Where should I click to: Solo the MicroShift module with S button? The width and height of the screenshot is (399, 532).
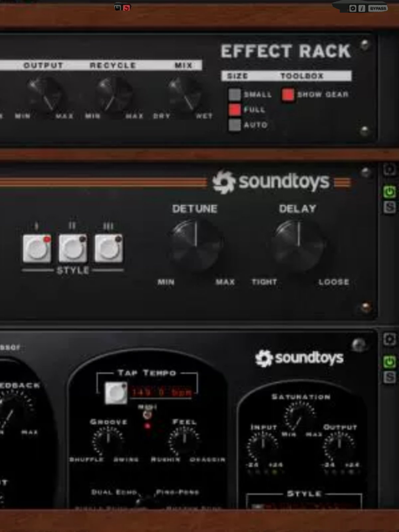coord(389,207)
